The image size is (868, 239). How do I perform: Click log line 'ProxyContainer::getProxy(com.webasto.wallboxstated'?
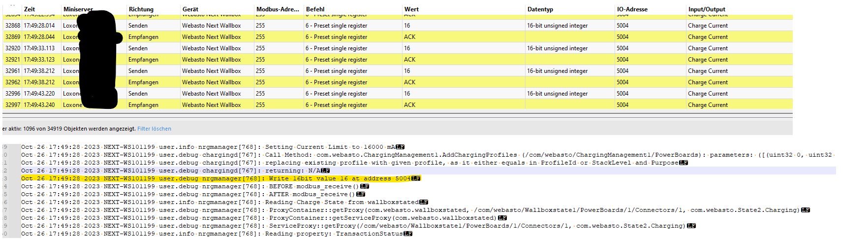point(415,210)
